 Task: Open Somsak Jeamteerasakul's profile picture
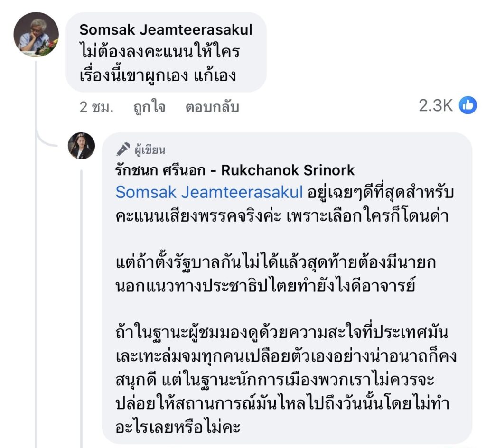pyautogui.click(x=36, y=35)
